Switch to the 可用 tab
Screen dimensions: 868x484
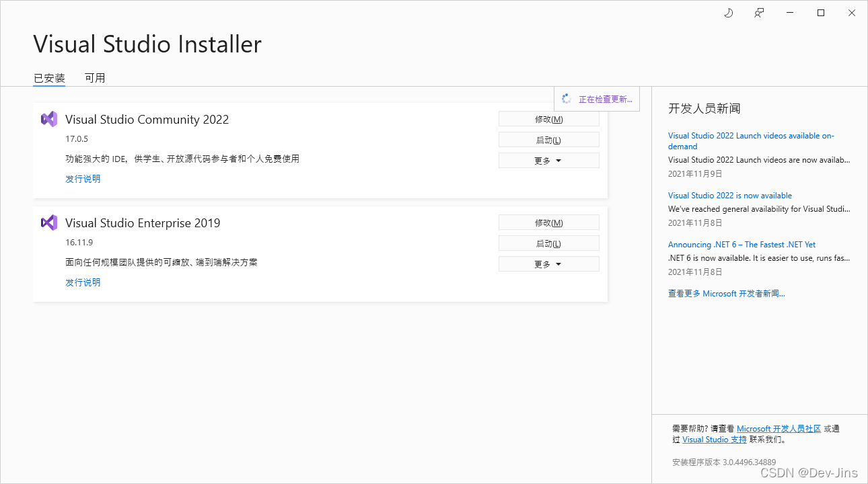[x=95, y=78]
